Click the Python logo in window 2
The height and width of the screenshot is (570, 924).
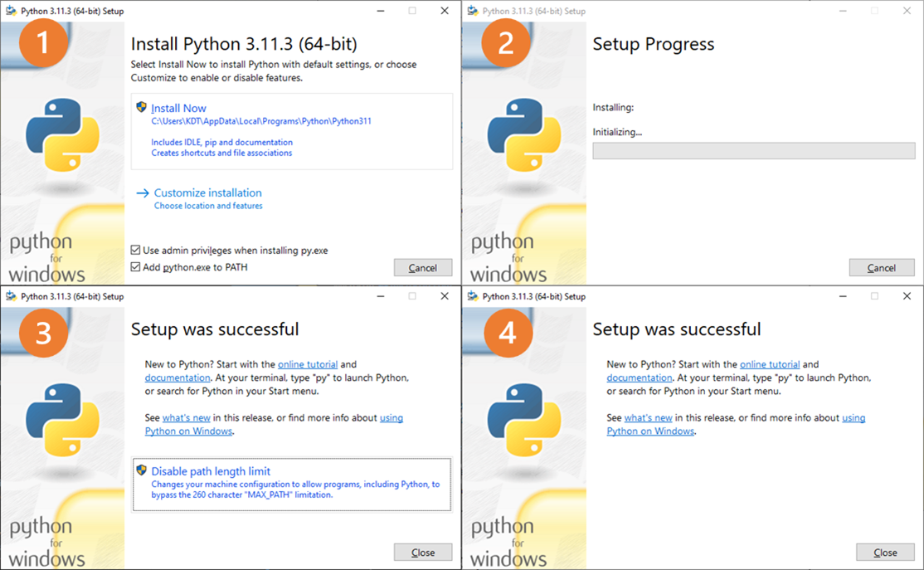point(524,135)
